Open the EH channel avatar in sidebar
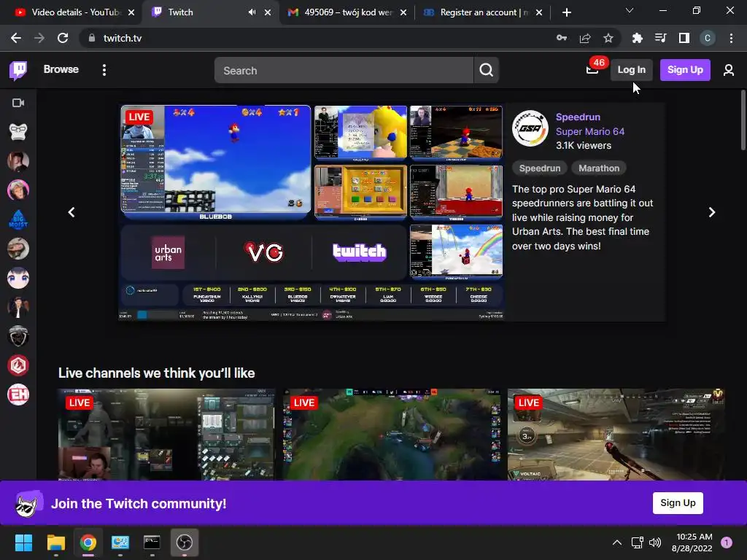The image size is (747, 560). (x=18, y=394)
